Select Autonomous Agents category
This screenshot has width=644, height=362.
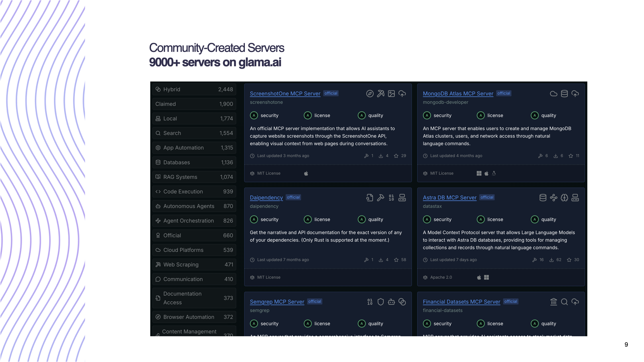(194, 206)
